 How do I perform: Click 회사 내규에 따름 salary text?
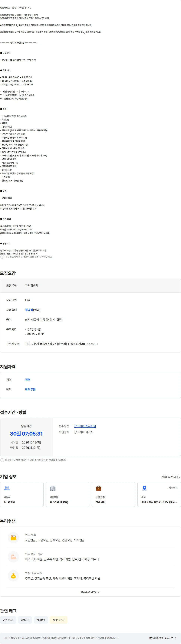pos(44,319)
